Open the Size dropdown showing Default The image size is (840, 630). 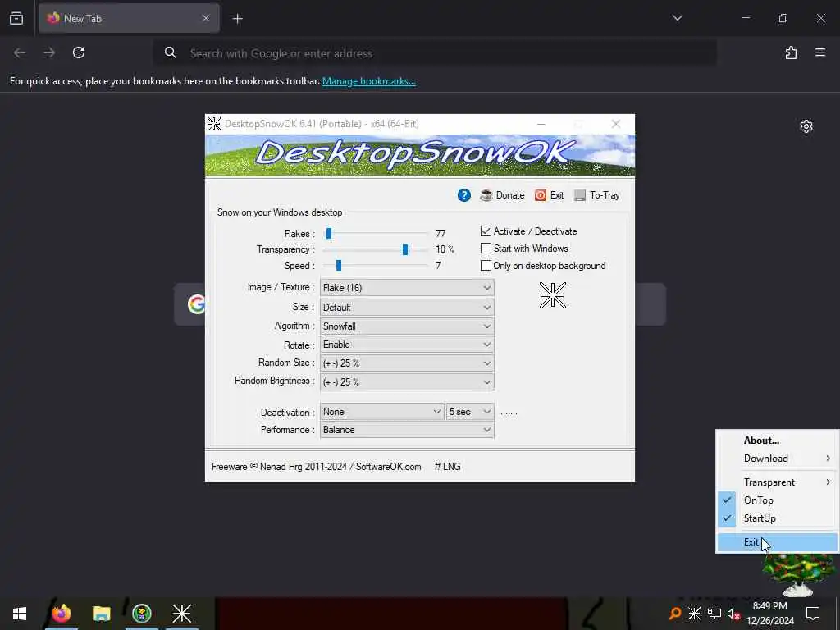(x=407, y=308)
